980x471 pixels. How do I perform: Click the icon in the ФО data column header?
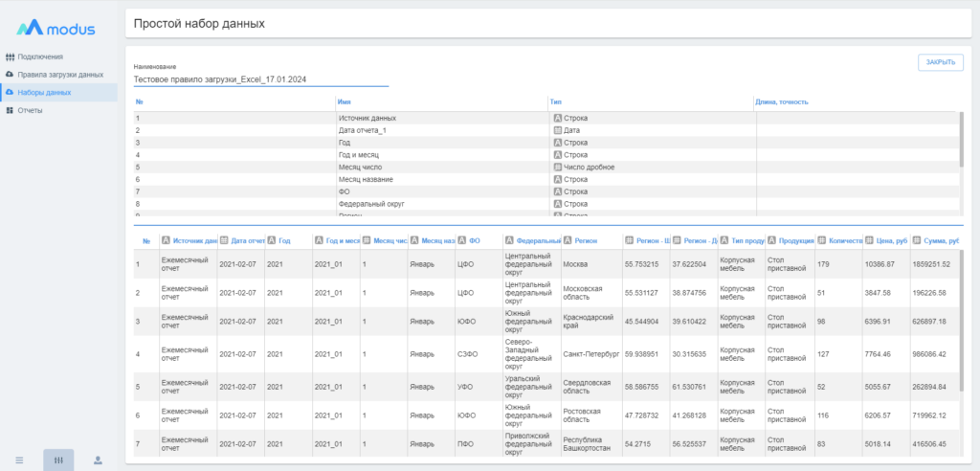tap(461, 240)
